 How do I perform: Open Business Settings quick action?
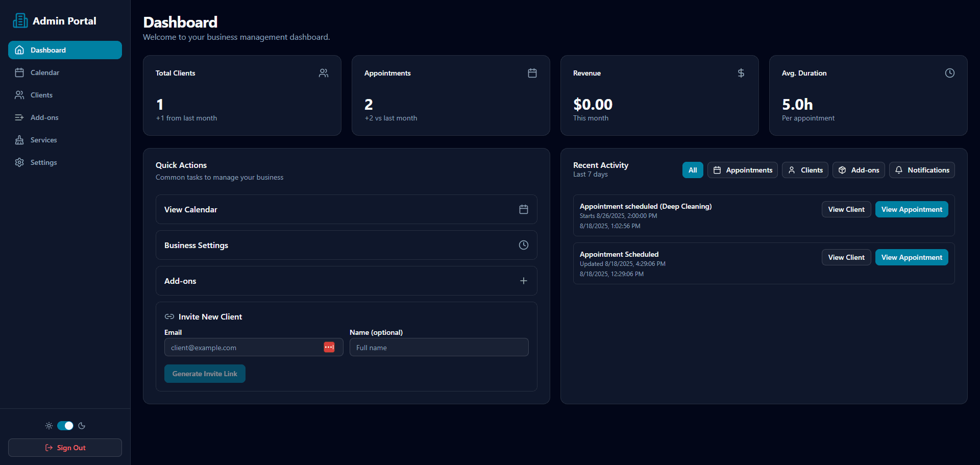tap(346, 245)
